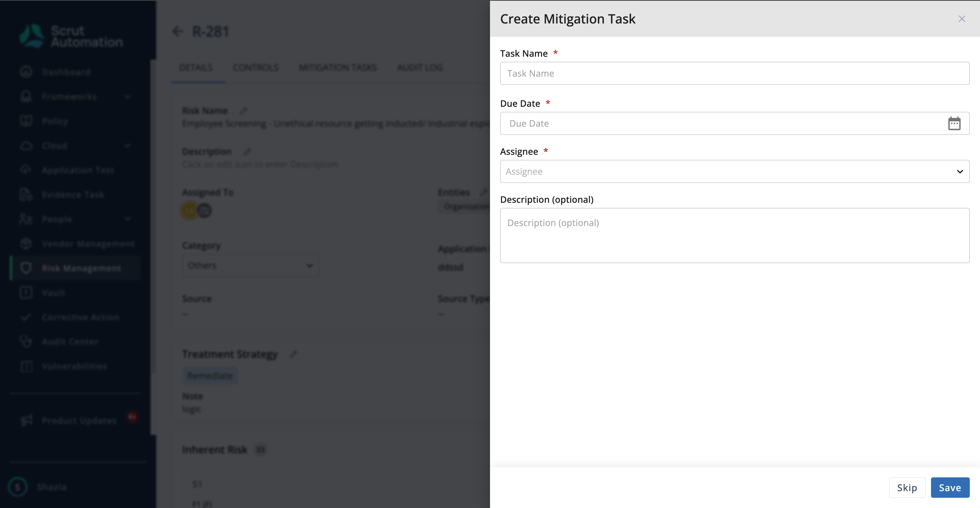Screen dimensions: 980x508
Task: Open Product Updates link
Action: tap(79, 421)
